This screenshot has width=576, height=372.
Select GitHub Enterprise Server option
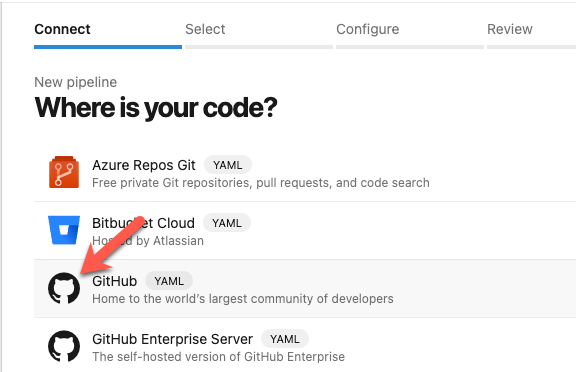tap(305, 345)
